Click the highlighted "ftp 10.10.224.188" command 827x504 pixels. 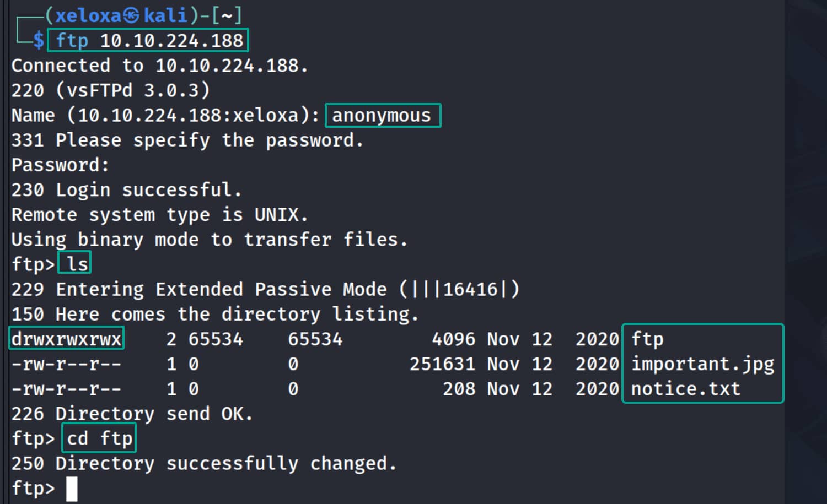pos(149,40)
